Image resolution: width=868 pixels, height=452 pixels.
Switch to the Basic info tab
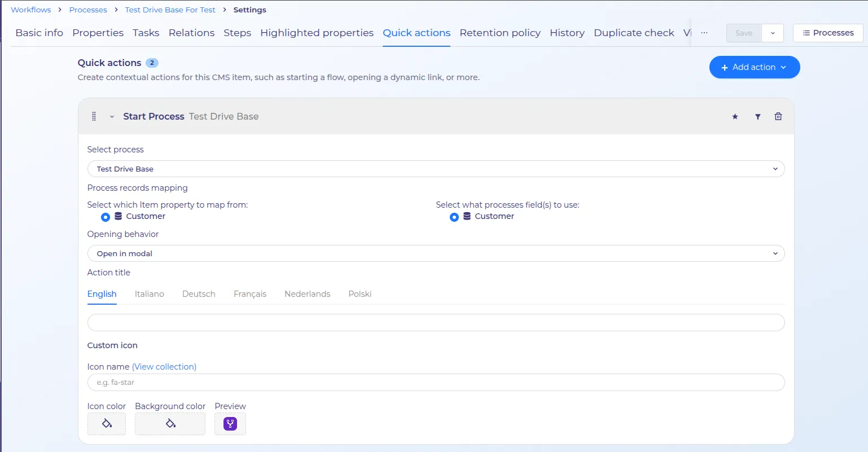pos(40,33)
